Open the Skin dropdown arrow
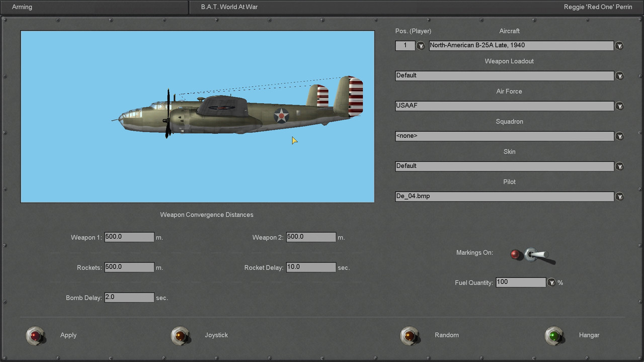Image resolution: width=644 pixels, height=362 pixels. [619, 166]
